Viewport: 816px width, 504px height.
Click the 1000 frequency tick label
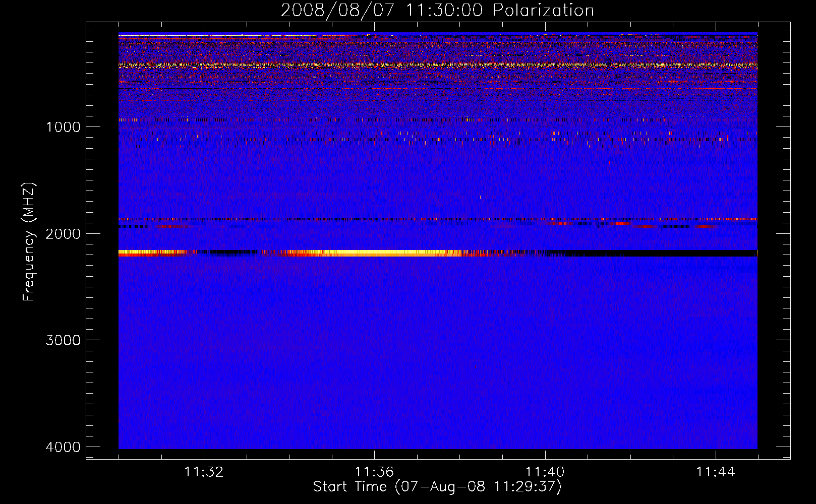[64, 127]
